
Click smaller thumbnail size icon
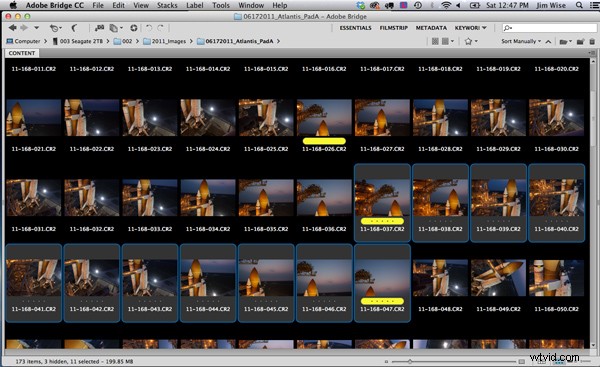[x=386, y=361]
